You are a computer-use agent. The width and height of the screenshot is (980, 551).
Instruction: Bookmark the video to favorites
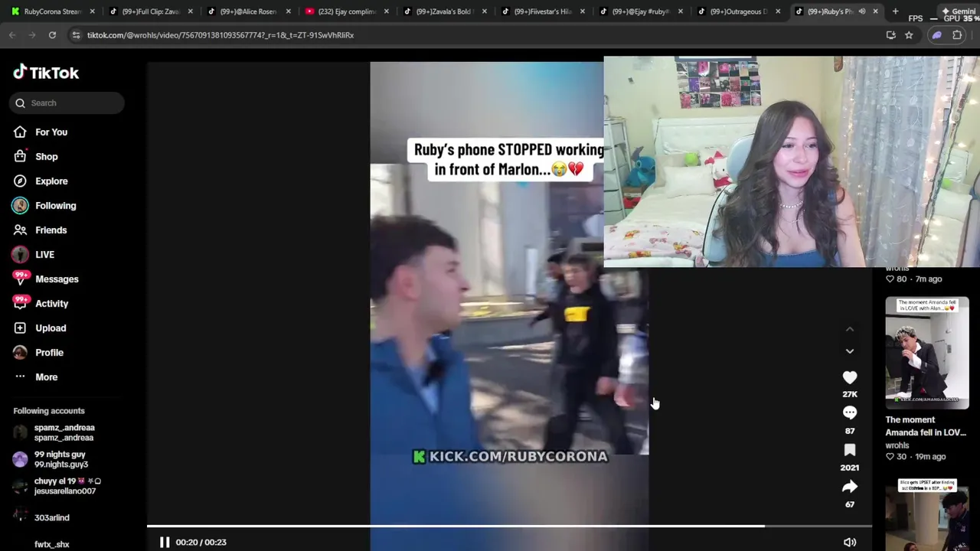pyautogui.click(x=850, y=450)
